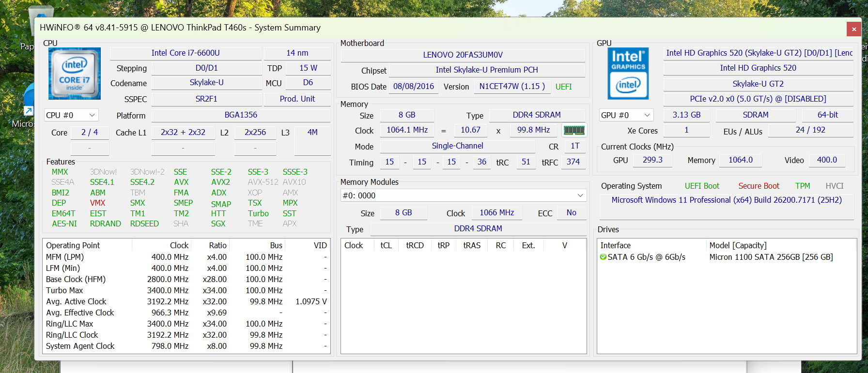Open the GPU #0 selector dropdown
The height and width of the screenshot is (373, 868).
pyautogui.click(x=626, y=115)
